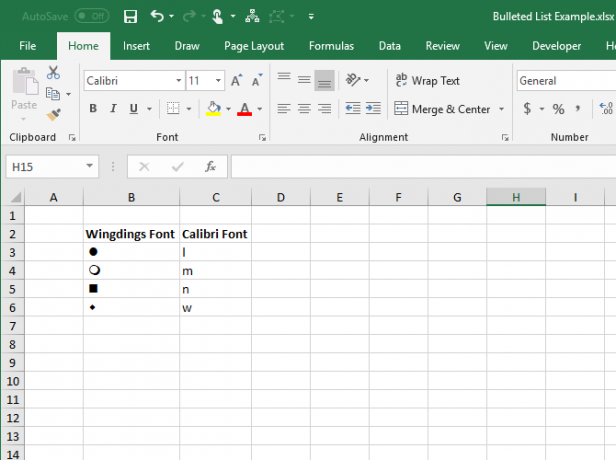The width and height of the screenshot is (616, 460).
Task: Select the cell 'Calibri Font'
Action: click(215, 234)
